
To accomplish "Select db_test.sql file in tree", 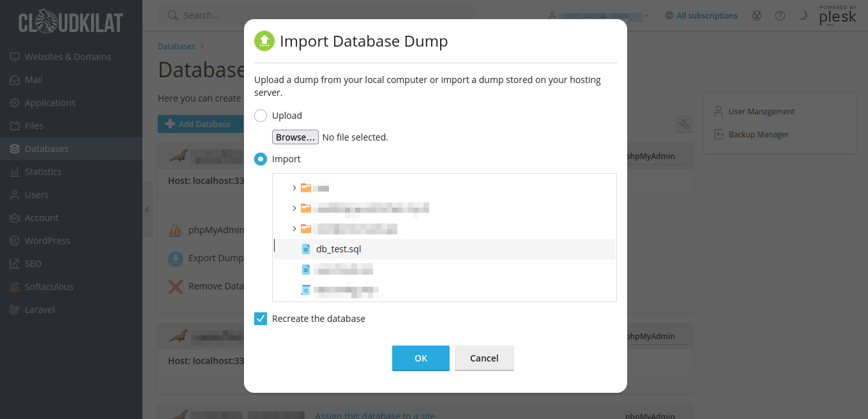I will [x=339, y=249].
